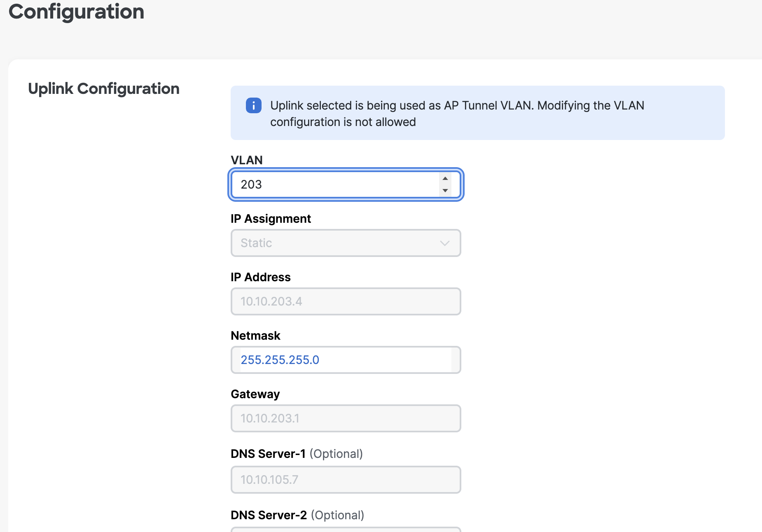This screenshot has height=532, width=762.
Task: Click the chevron on the IP Assignment dropdown
Action: click(444, 243)
